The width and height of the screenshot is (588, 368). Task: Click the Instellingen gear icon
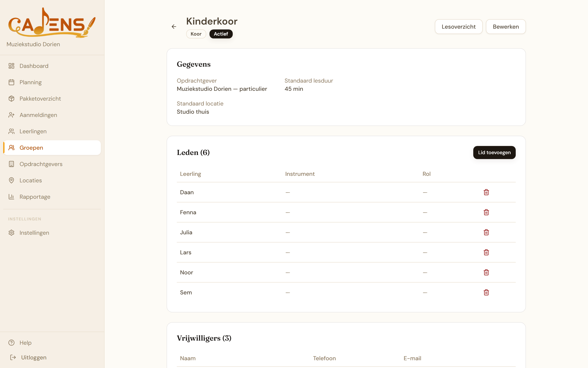click(x=11, y=233)
